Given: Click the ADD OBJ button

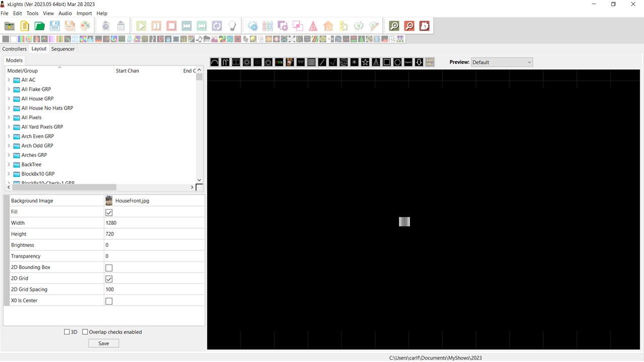Looking at the screenshot, I should [429, 62].
